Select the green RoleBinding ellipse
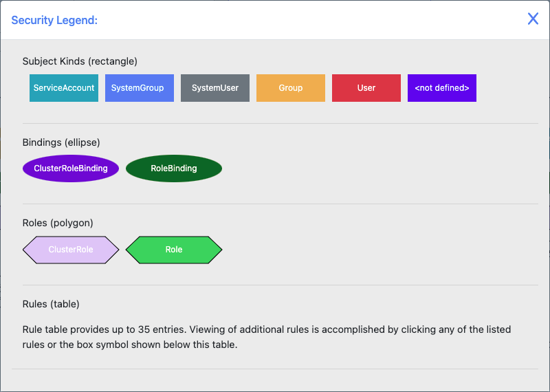This screenshot has width=550, height=392. point(174,168)
